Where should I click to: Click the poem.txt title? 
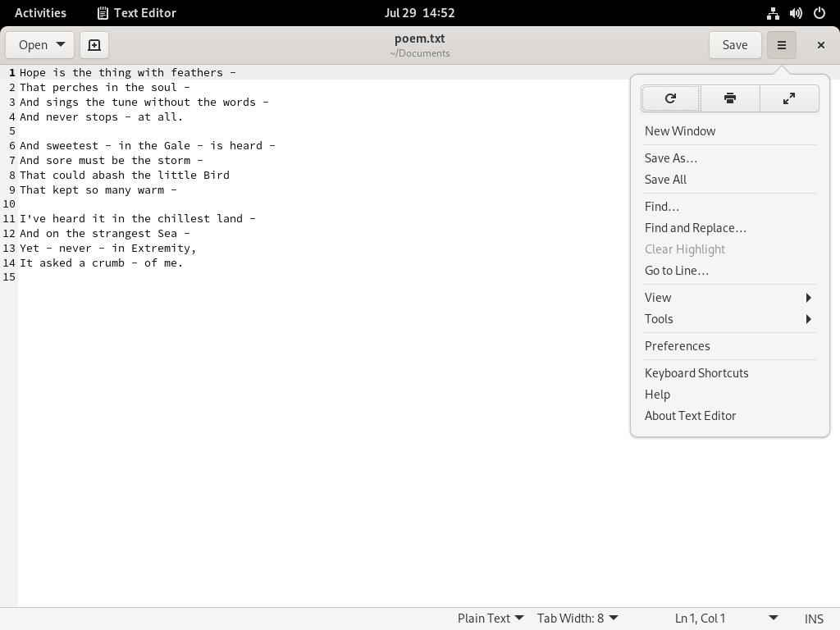[419, 39]
